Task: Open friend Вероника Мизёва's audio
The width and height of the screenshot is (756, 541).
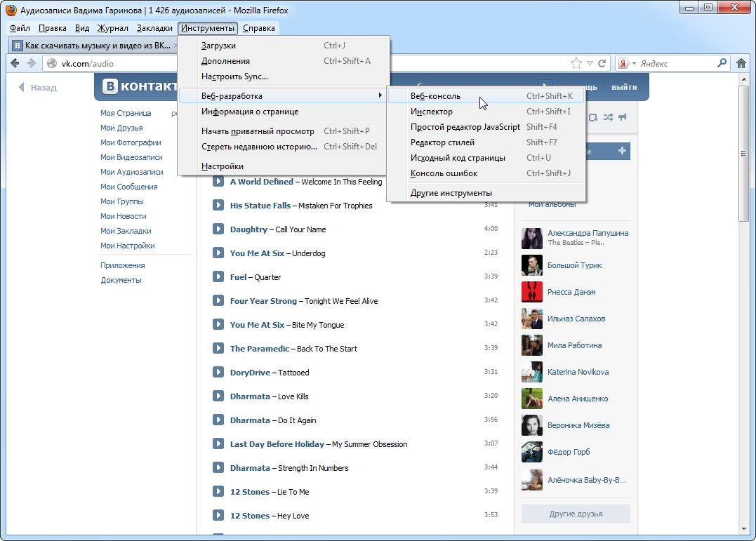Action: [578, 425]
